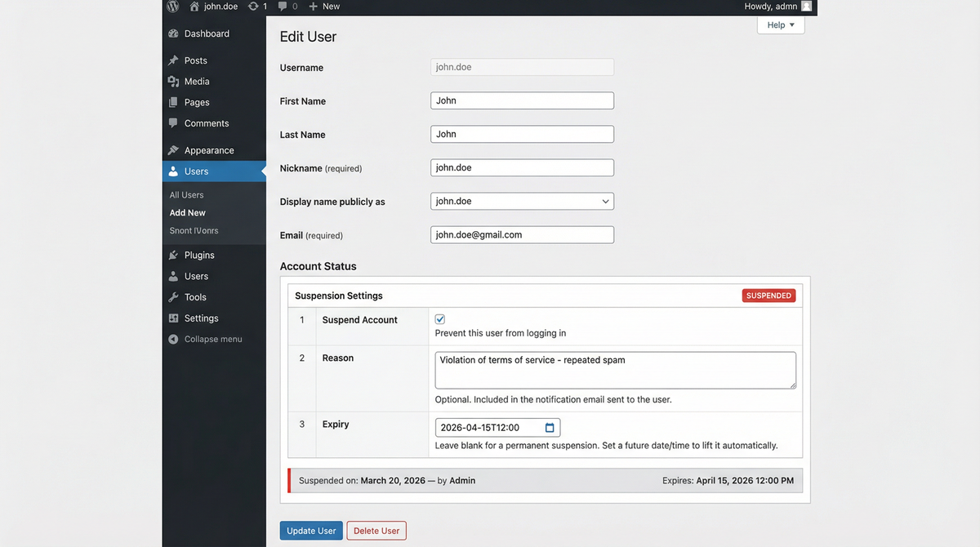The width and height of the screenshot is (980, 547).
Task: Go to All Users from the submenu
Action: click(x=185, y=194)
